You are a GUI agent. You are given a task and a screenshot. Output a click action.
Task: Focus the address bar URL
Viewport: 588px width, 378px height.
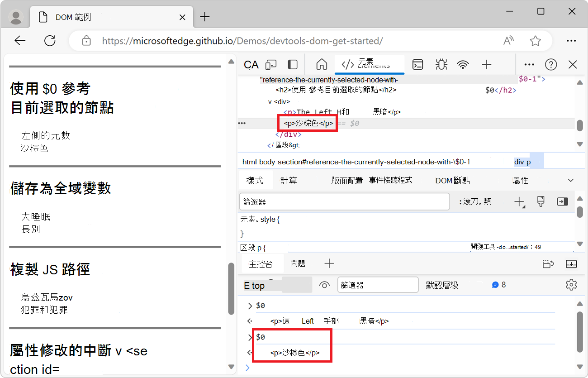click(242, 41)
